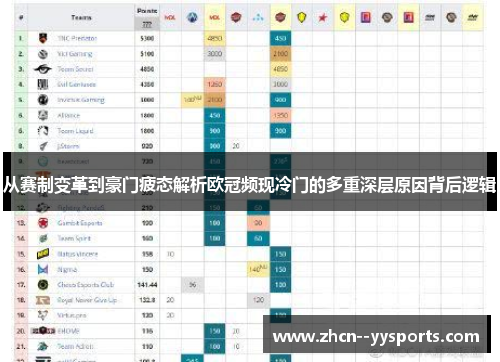
Task: Click the MDL icon in the yellow highlighted column
Action: point(214,17)
